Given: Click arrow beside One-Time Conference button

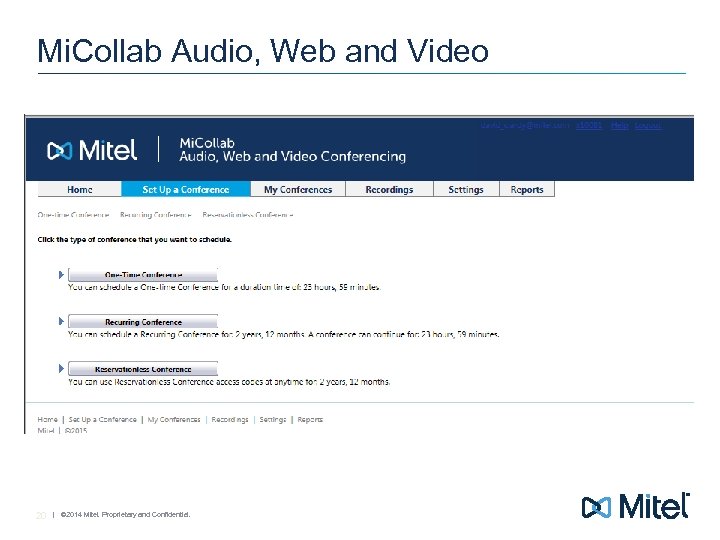Looking at the screenshot, I should 61,275.
